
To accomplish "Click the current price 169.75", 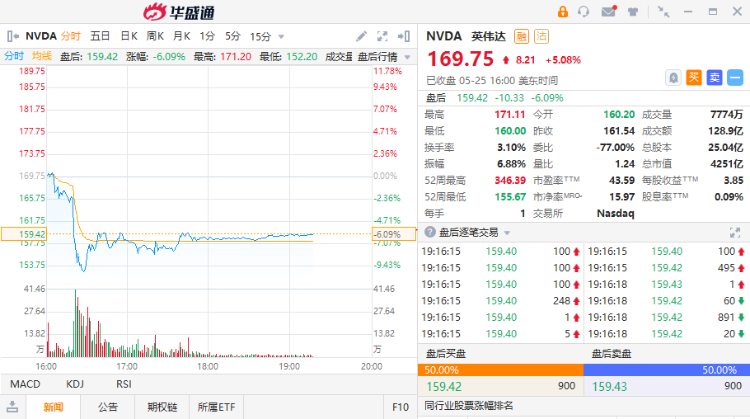I will click(x=460, y=59).
